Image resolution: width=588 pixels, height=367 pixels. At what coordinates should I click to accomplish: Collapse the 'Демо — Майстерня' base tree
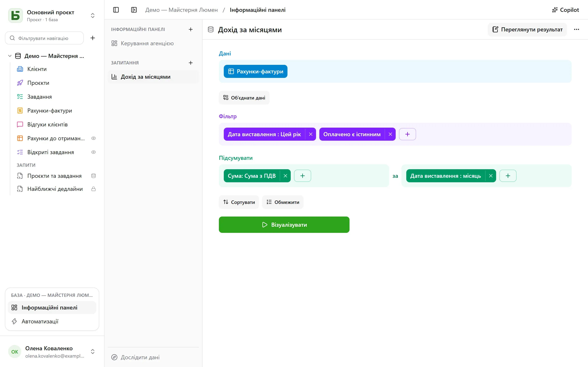[10, 56]
